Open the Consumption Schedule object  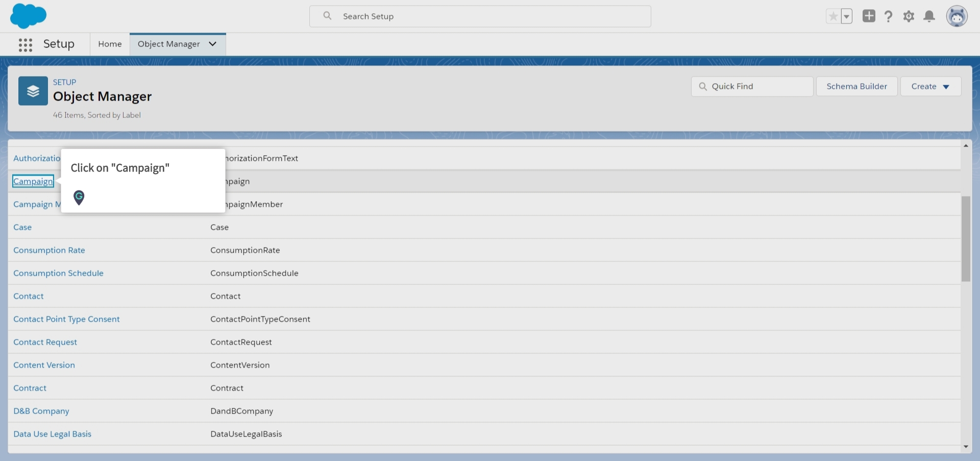(x=58, y=273)
